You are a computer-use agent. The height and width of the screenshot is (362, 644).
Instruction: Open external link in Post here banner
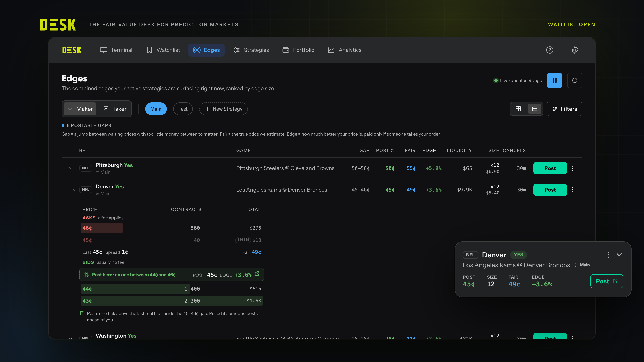click(257, 274)
